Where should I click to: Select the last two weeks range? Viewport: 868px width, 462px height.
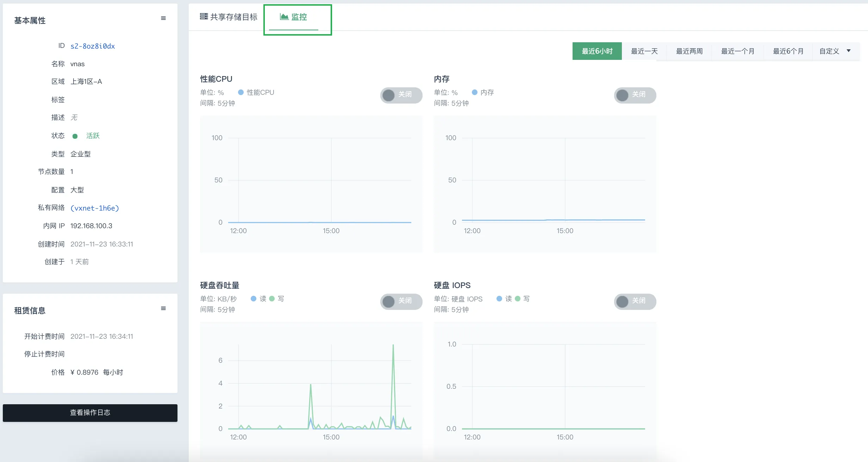(689, 51)
